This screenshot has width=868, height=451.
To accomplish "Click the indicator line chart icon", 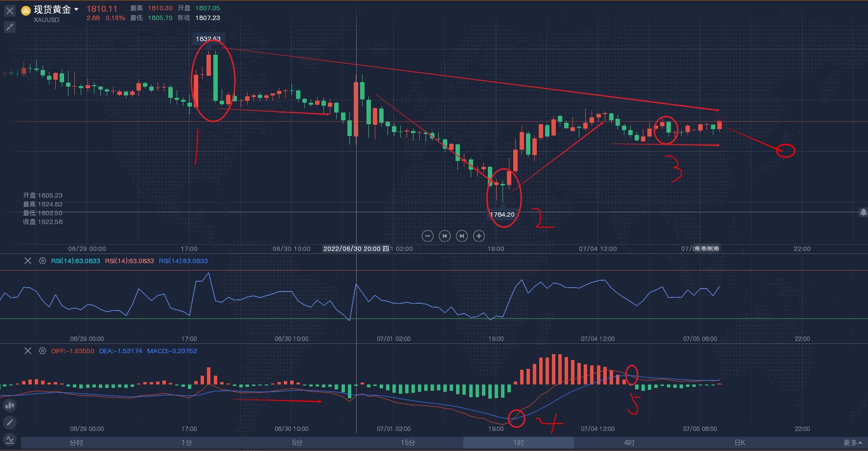I will [10, 439].
